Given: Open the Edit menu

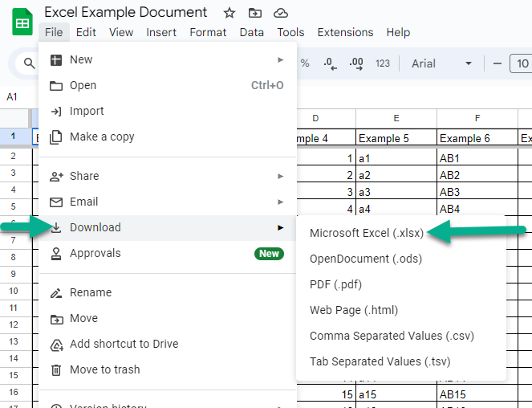Looking at the screenshot, I should pyautogui.click(x=86, y=32).
